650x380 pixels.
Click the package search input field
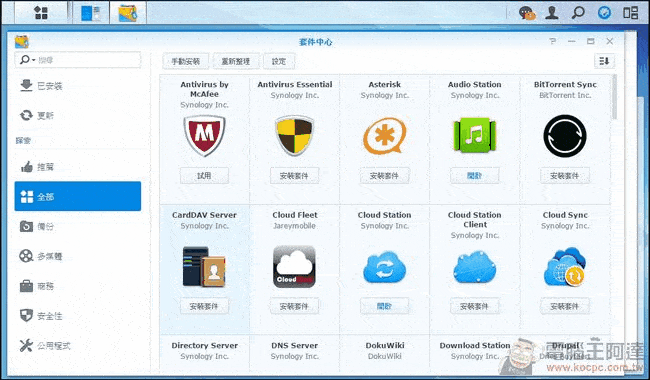point(78,60)
